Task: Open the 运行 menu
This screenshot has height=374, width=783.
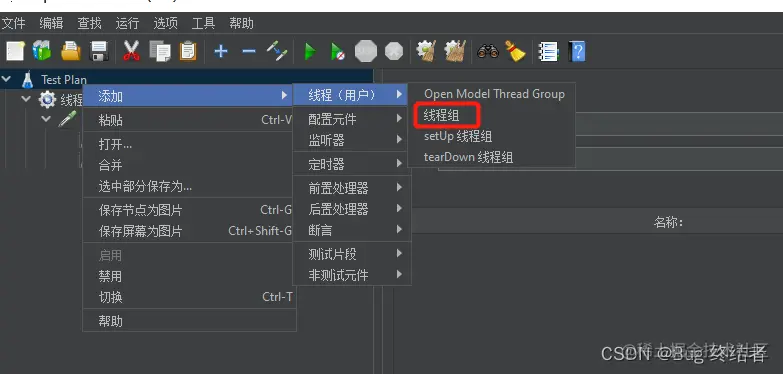Action: pos(127,23)
